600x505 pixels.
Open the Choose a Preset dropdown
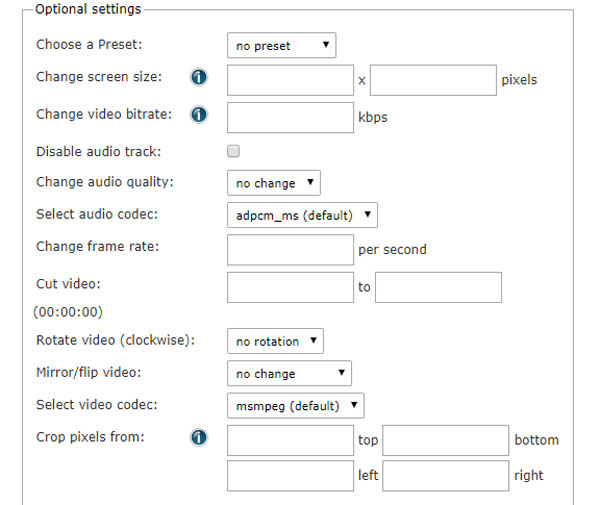pos(281,45)
